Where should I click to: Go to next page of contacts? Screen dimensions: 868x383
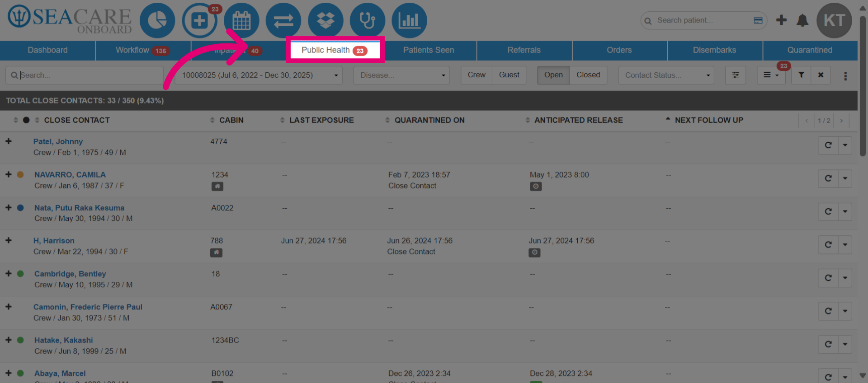point(841,121)
